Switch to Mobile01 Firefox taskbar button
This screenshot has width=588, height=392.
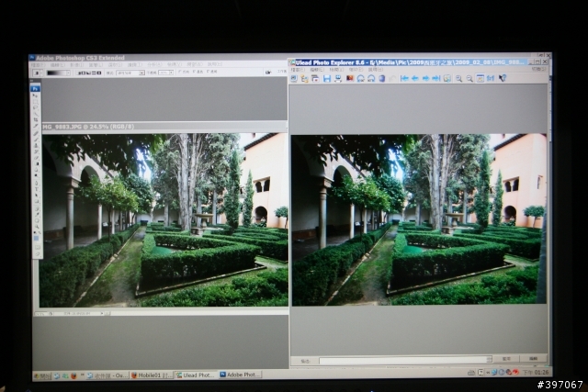click(x=151, y=375)
